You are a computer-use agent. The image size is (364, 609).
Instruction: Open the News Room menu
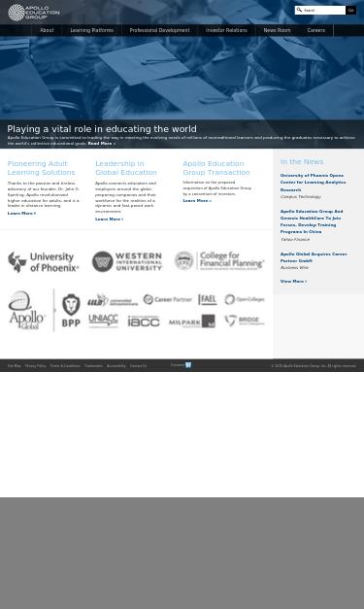(277, 30)
